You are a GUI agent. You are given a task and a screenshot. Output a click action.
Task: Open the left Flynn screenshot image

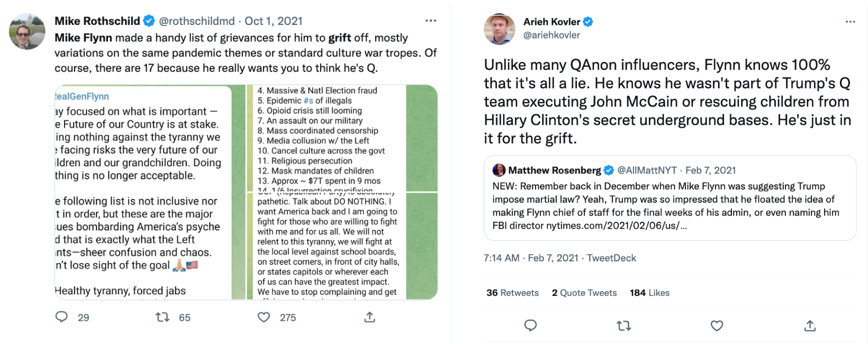click(x=143, y=193)
